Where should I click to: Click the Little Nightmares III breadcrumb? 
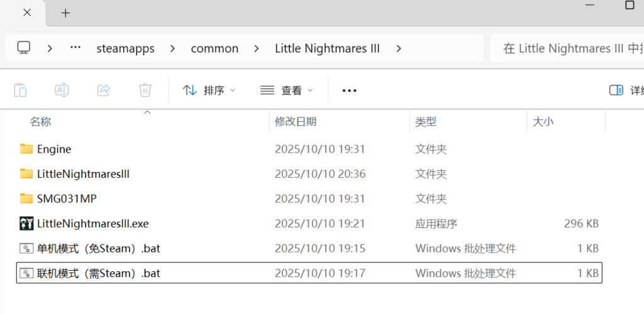pyautogui.click(x=327, y=49)
